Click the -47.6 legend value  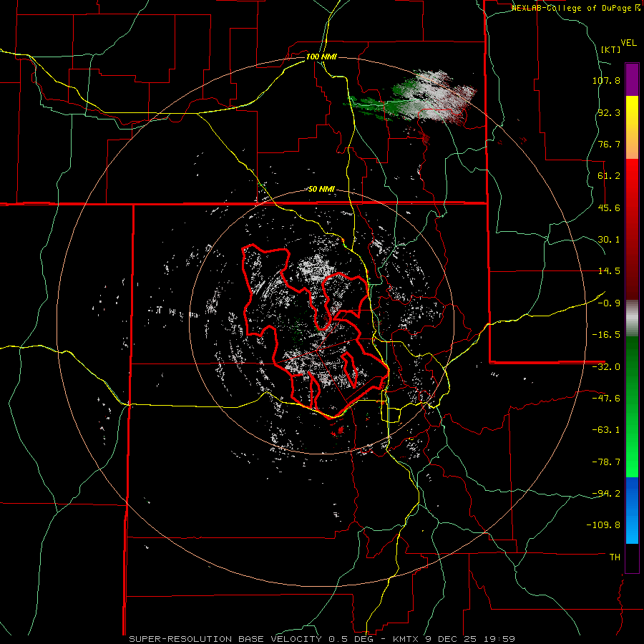tap(606, 399)
